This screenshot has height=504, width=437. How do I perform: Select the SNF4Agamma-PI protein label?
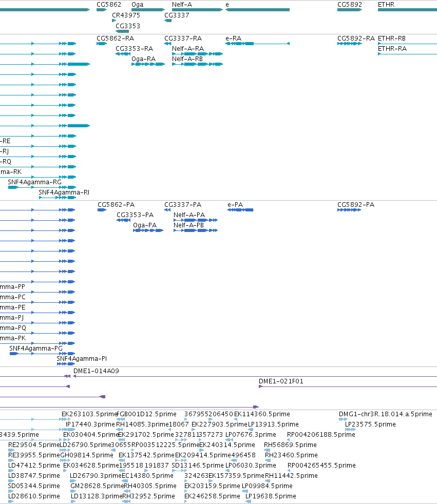click(x=82, y=358)
